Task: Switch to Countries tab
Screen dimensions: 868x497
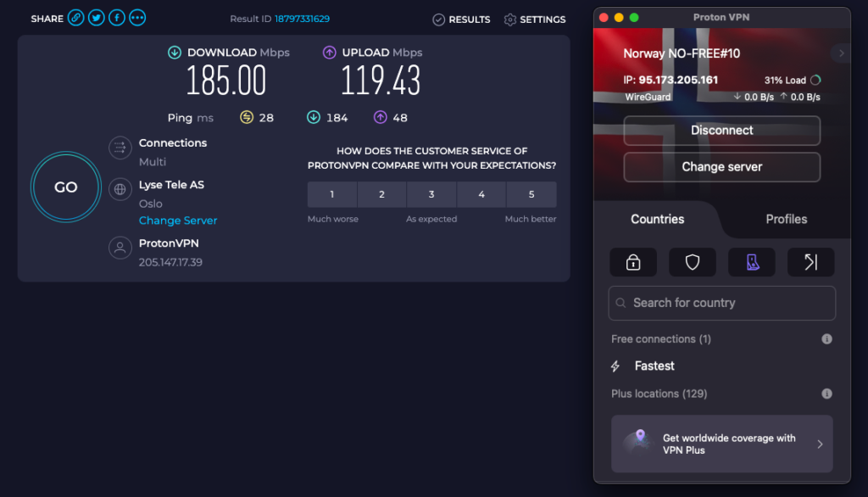Action: pos(657,220)
